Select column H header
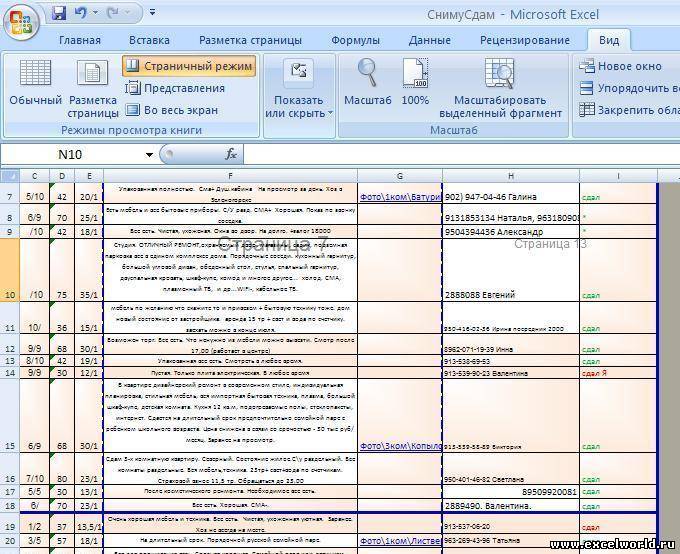The height and width of the screenshot is (554, 680). pos(511,176)
